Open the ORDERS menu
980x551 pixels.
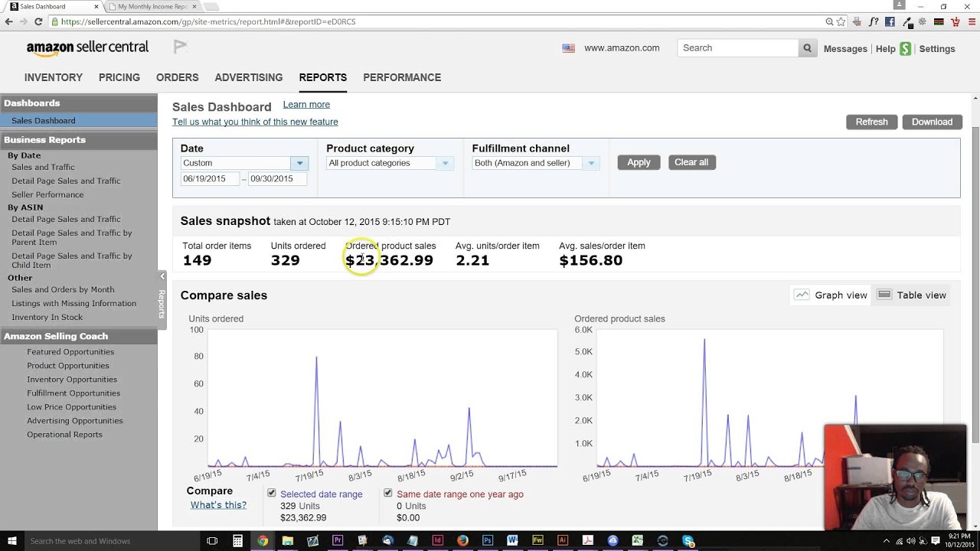[178, 77]
